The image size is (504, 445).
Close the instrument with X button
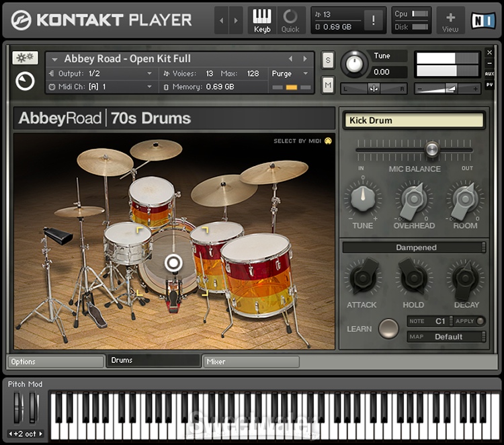point(489,52)
